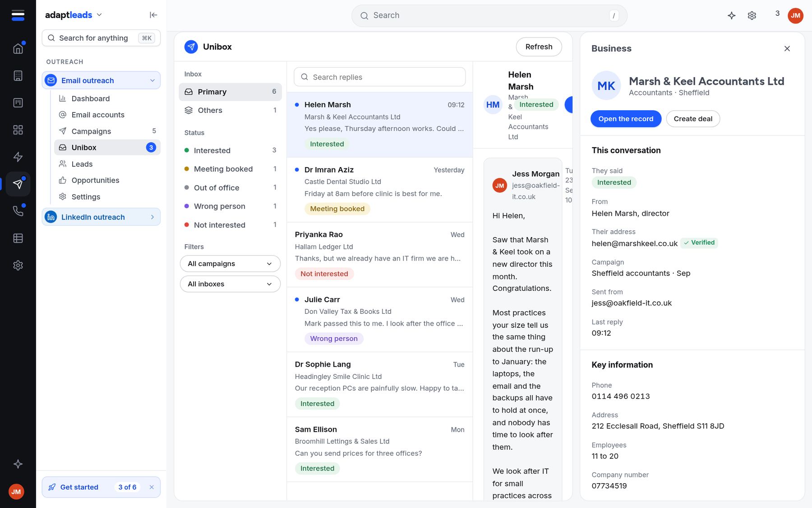
Task: Open the building icon in left rail
Action: click(x=18, y=75)
